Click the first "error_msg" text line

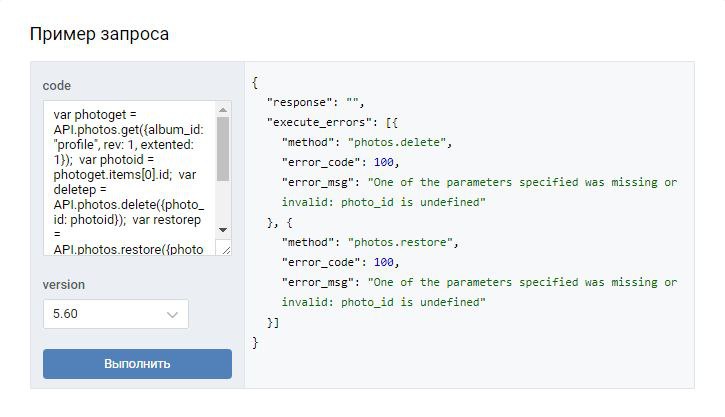pyautogui.click(x=480, y=182)
